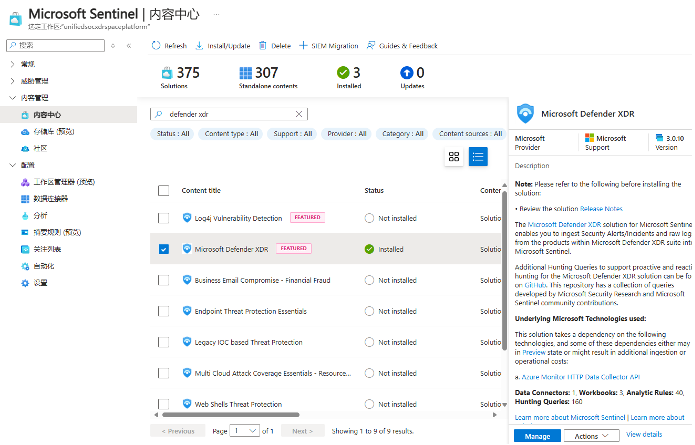Open the Page number dropdown

click(244, 431)
